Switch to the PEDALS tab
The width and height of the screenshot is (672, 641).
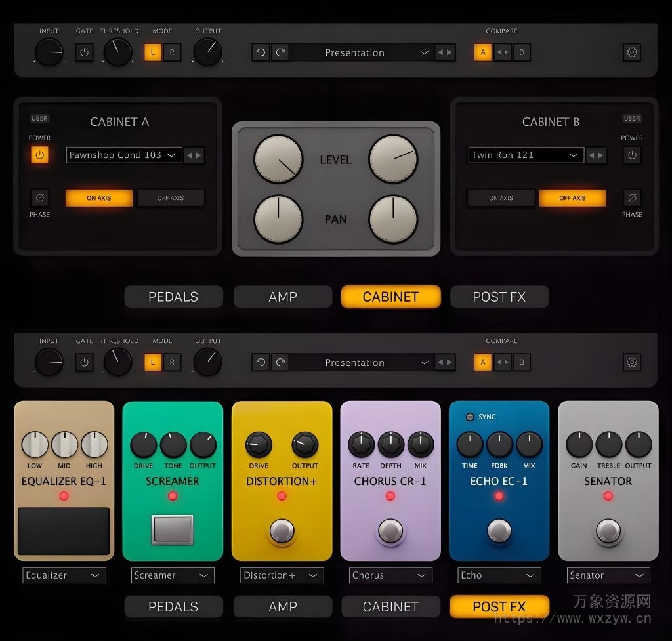[x=173, y=297]
